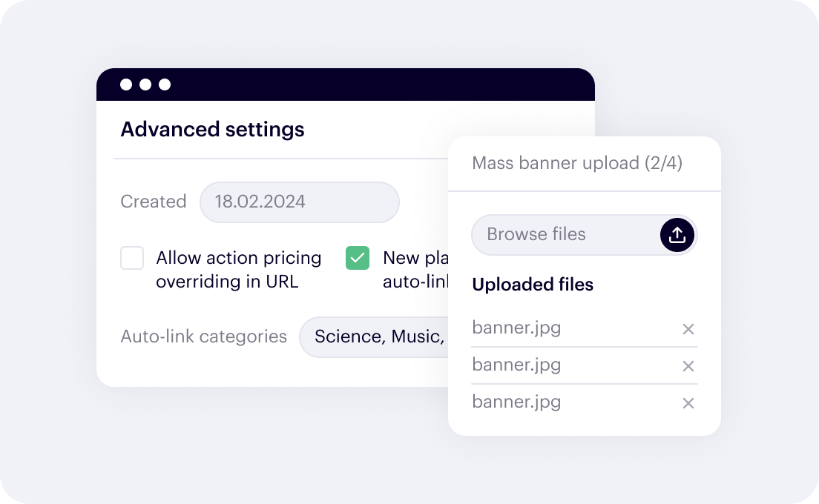Uncheck the green checked checkbox

point(358,259)
